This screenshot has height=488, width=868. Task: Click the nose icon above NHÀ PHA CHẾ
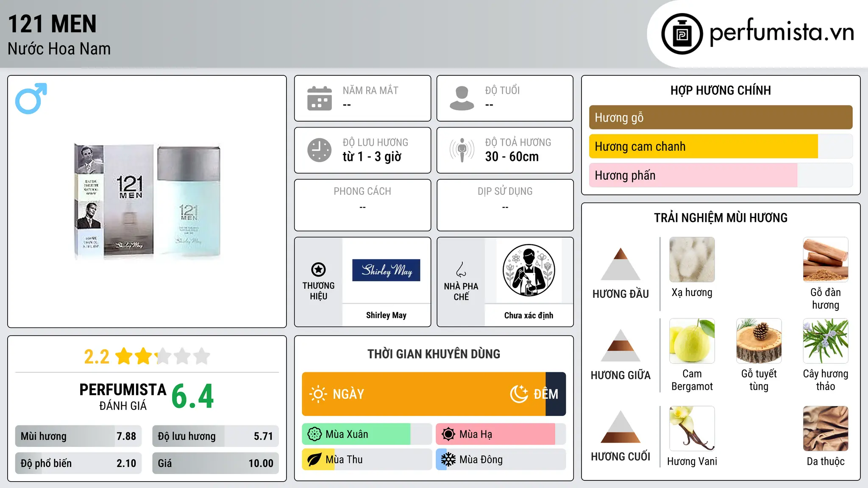coord(461,269)
